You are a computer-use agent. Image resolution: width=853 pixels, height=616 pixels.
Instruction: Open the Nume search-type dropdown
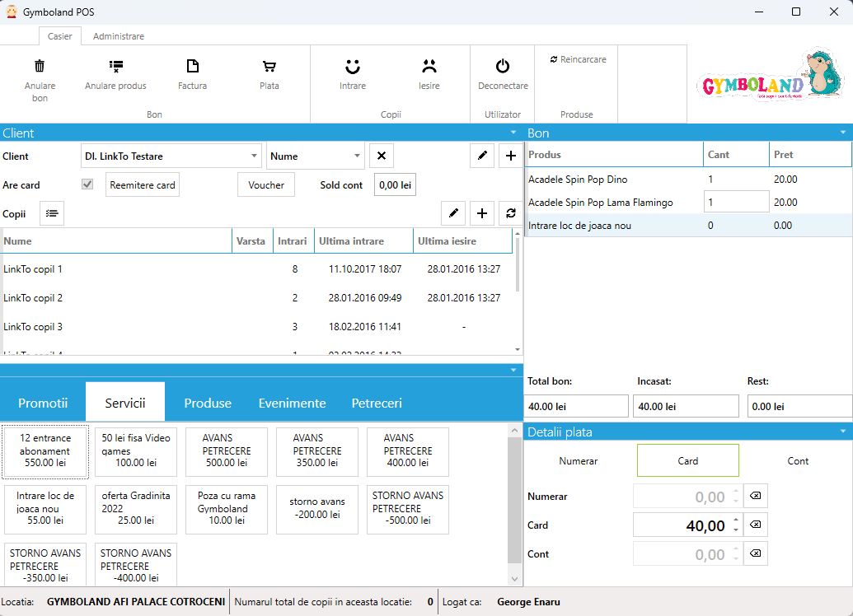pos(357,156)
